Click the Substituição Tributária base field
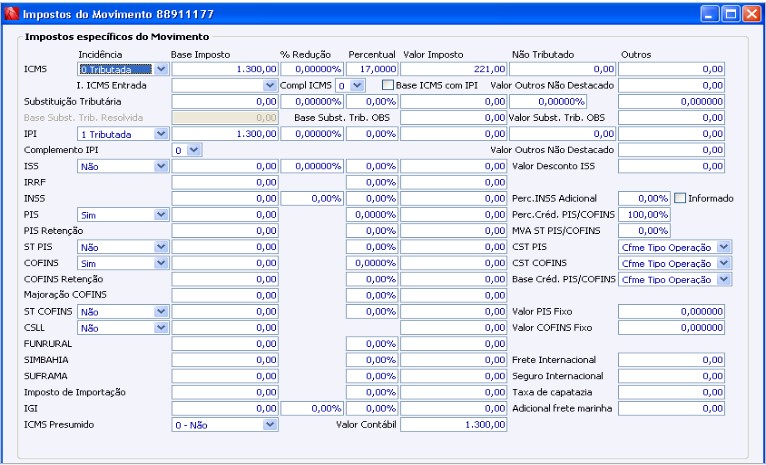 pyautogui.click(x=225, y=102)
